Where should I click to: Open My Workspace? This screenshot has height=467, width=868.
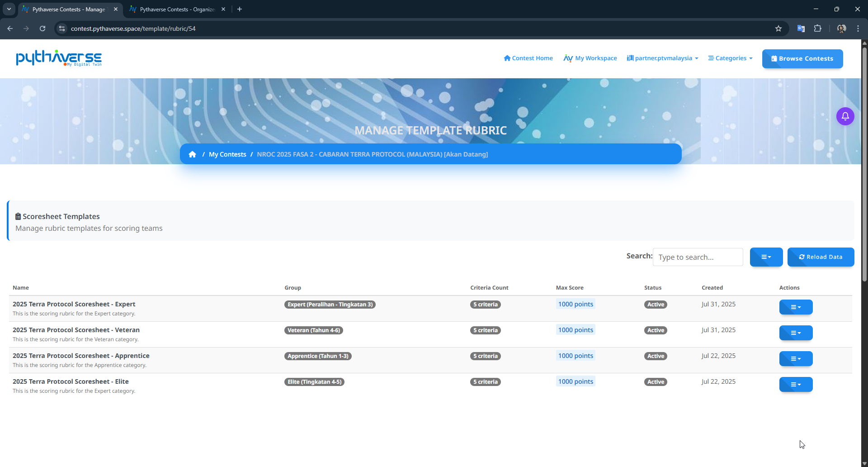tap(590, 58)
